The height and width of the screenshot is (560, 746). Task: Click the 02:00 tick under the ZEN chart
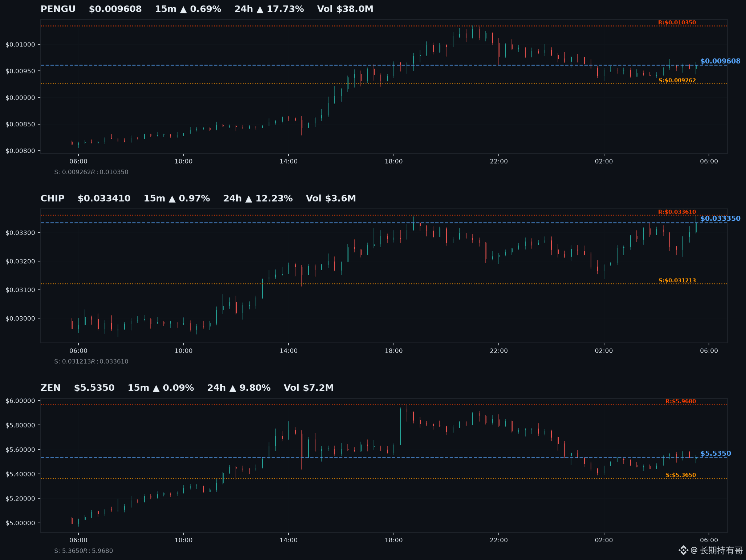pos(604,540)
